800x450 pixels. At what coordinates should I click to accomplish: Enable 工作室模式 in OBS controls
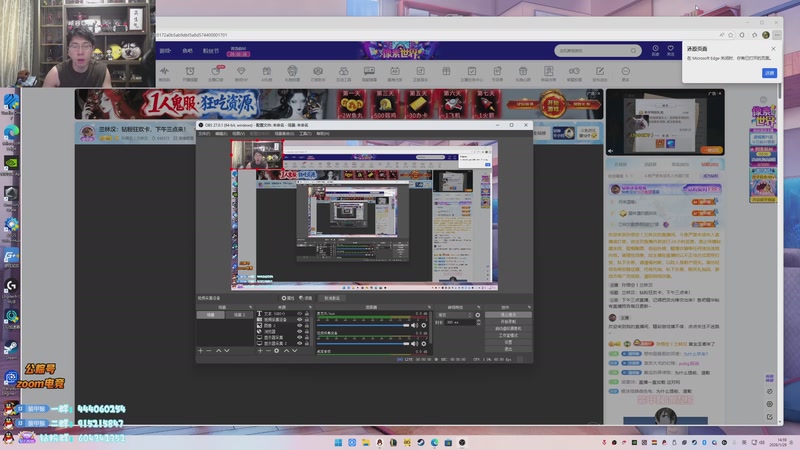point(508,335)
